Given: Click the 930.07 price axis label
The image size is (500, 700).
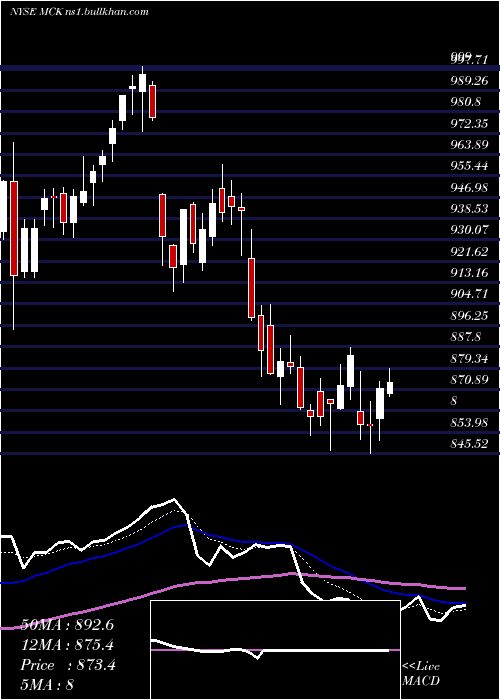Looking at the screenshot, I should [x=469, y=230].
